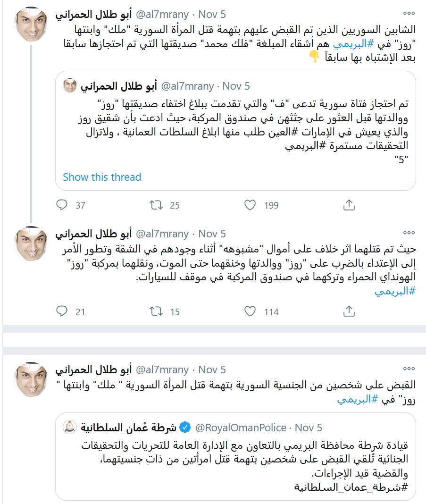
Task: Open the second tweet's more options menu
Action: click(x=409, y=234)
